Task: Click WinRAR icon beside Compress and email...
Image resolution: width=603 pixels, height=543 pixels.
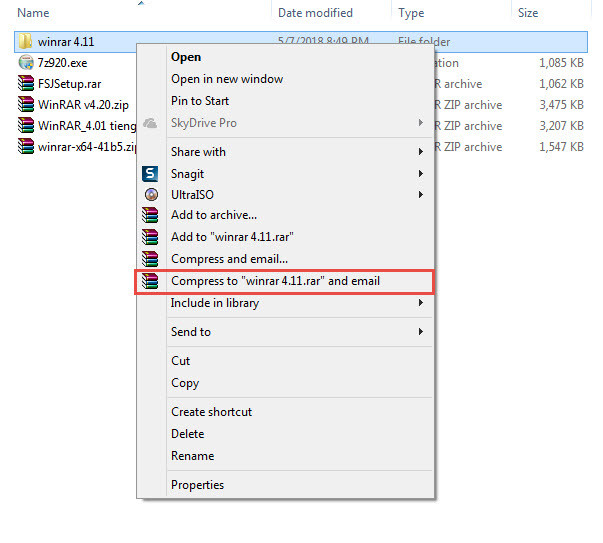Action: (150, 259)
